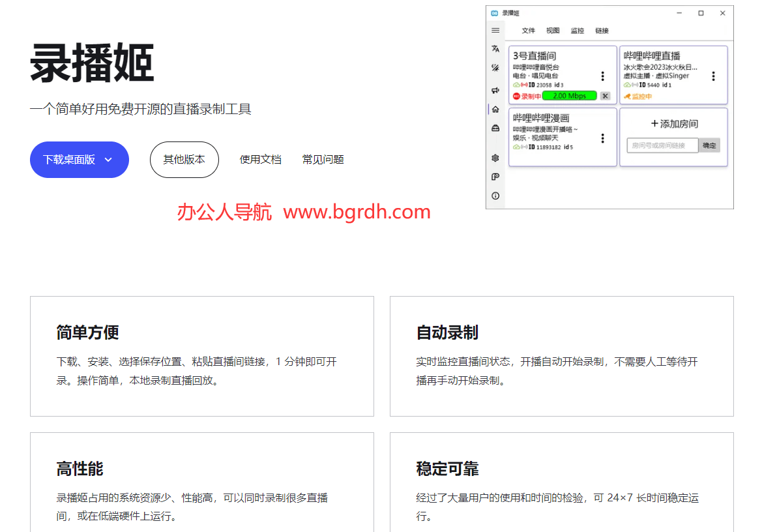Open three-dot menu on 哔哩哔哩直播 card
762x532 pixels.
pos(713,76)
